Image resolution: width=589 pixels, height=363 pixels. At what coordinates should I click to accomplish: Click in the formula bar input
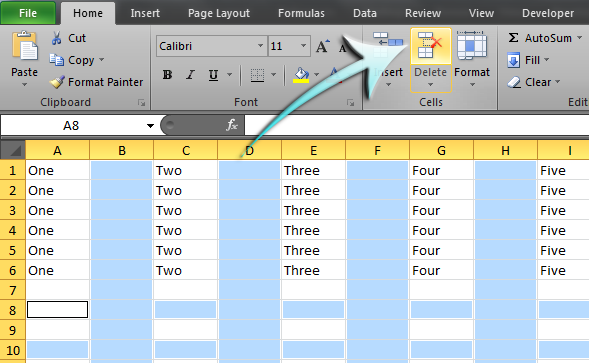tap(417, 125)
